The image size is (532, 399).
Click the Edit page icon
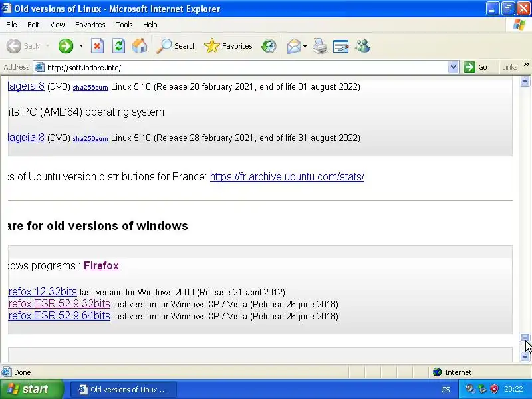pyautogui.click(x=341, y=46)
